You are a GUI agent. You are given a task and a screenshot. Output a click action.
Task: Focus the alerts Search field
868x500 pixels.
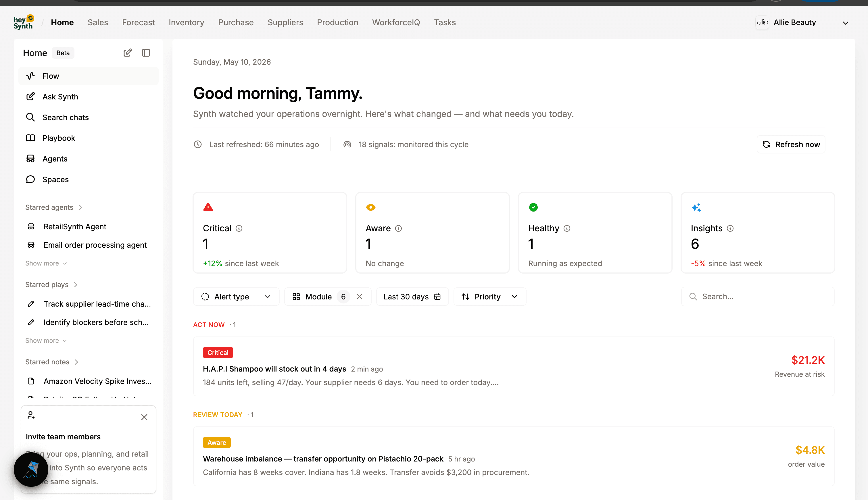757,296
